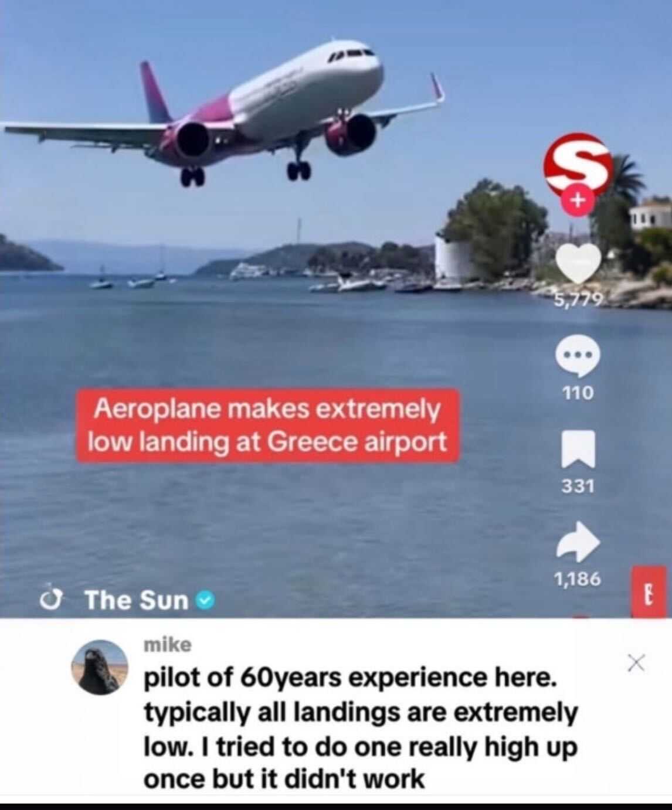The width and height of the screenshot is (672, 810).
Task: Tap the red E badge at the right edge
Action: tap(650, 592)
